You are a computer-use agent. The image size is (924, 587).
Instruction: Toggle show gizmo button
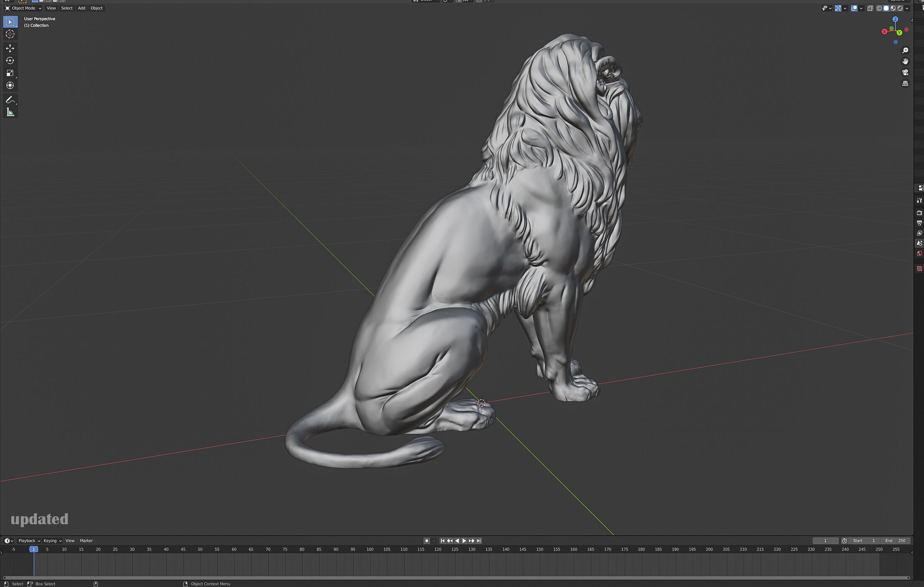point(838,8)
